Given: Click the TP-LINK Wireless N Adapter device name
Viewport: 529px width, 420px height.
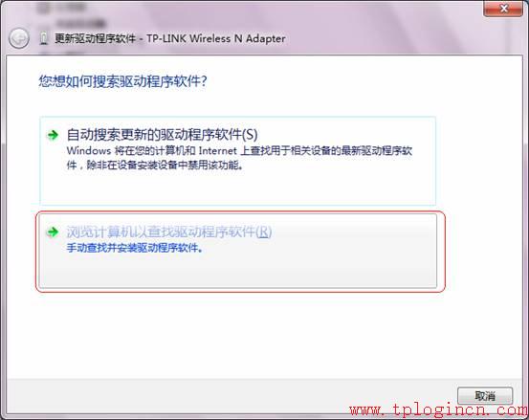Looking at the screenshot, I should click(x=216, y=38).
